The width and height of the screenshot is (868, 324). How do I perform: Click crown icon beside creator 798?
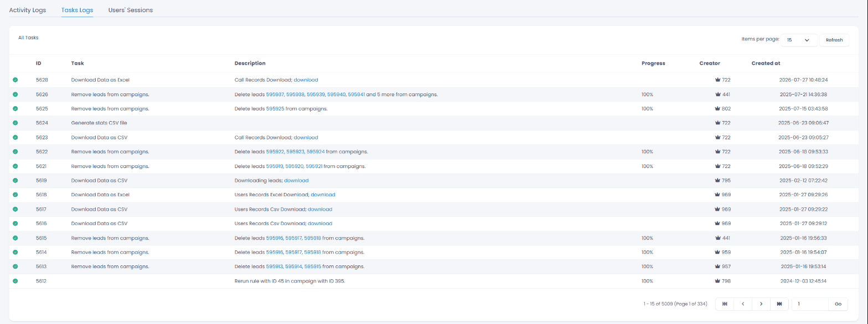point(718,281)
